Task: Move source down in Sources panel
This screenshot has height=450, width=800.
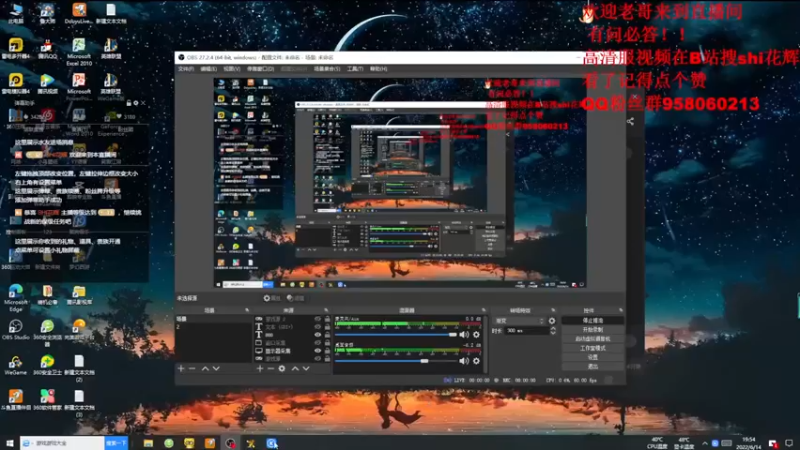Action: click(306, 368)
